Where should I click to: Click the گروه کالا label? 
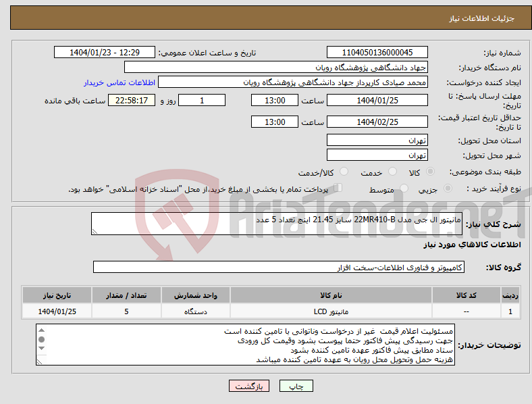click(504, 267)
